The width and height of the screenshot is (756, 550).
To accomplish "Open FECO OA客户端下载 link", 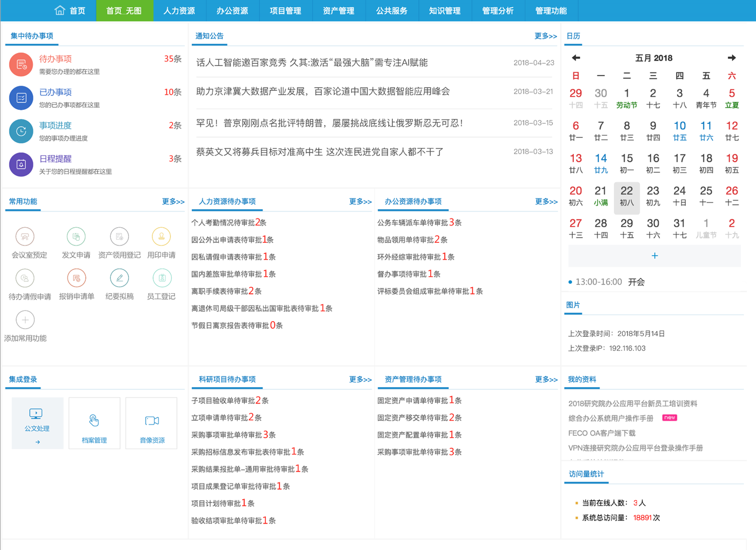I will (602, 433).
